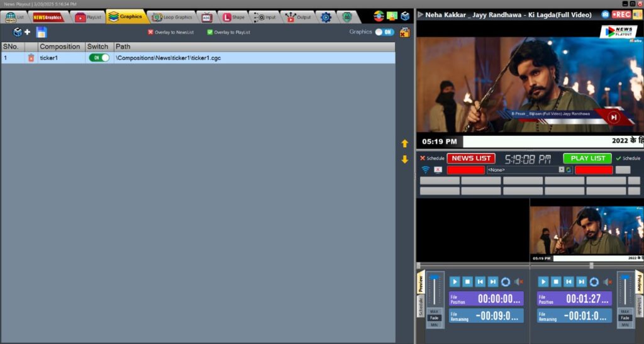
Task: Click the REC record button
Action: (621, 14)
